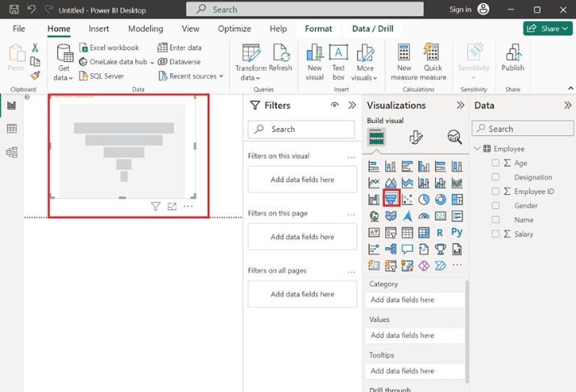Click the Share button
576x392 pixels.
pyautogui.click(x=548, y=29)
